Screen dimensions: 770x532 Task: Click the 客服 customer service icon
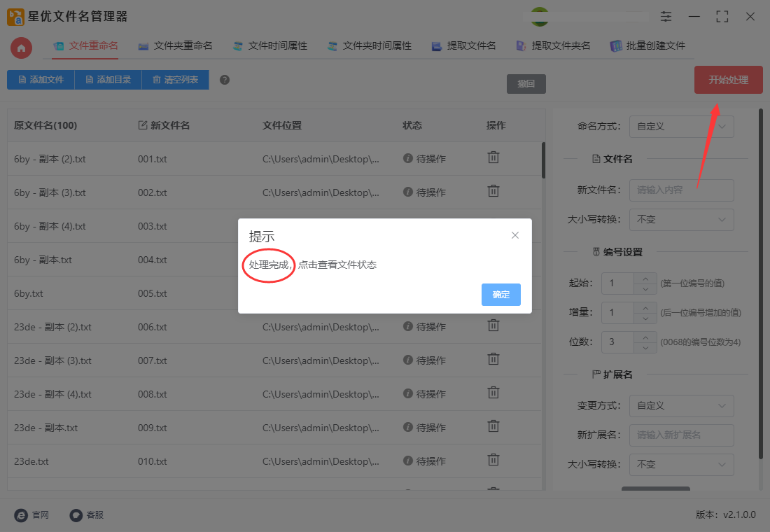[x=74, y=515]
